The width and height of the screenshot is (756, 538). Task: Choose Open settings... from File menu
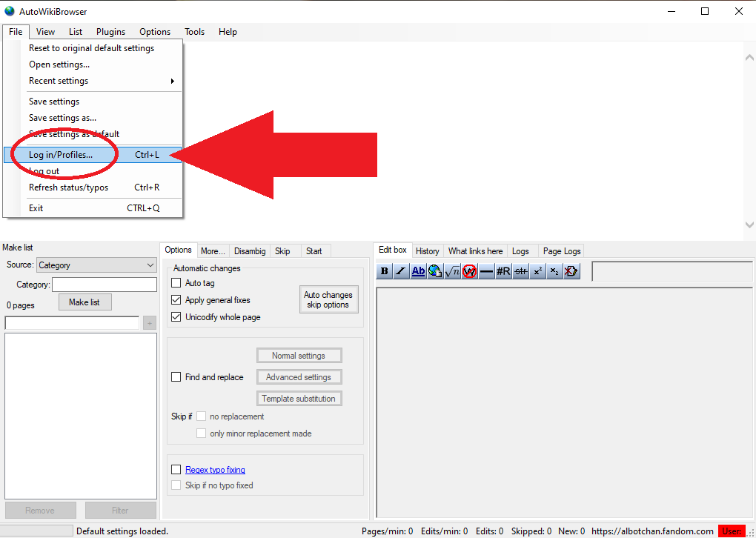93,64
